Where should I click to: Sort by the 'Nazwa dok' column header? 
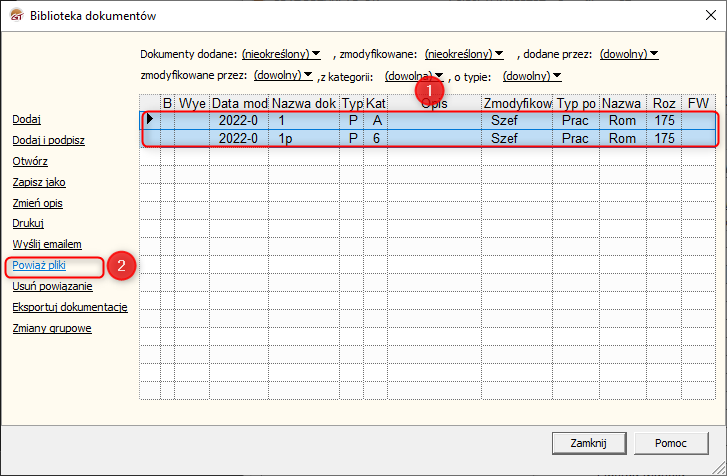(x=304, y=103)
